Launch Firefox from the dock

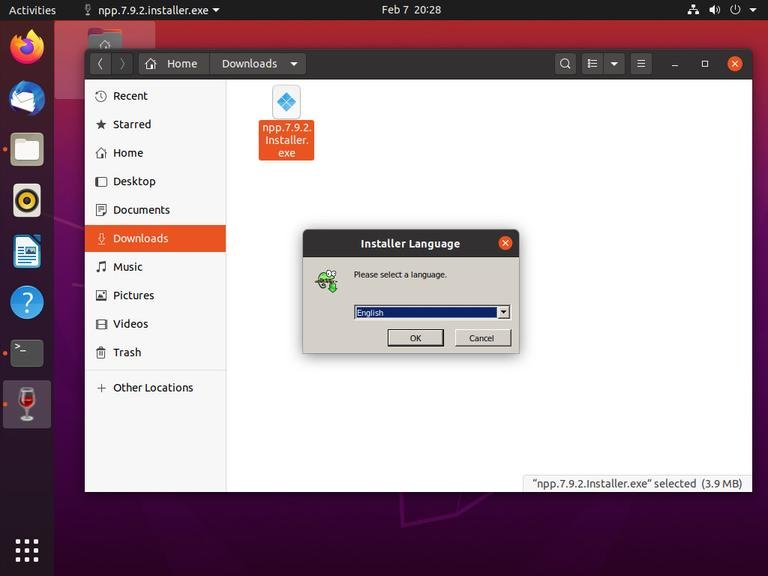click(27, 46)
